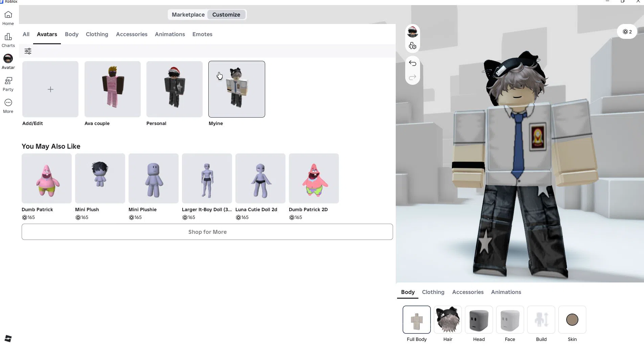Click the 'Luna Cutie Doll 2d' item name
644x346 pixels.
coord(256,209)
